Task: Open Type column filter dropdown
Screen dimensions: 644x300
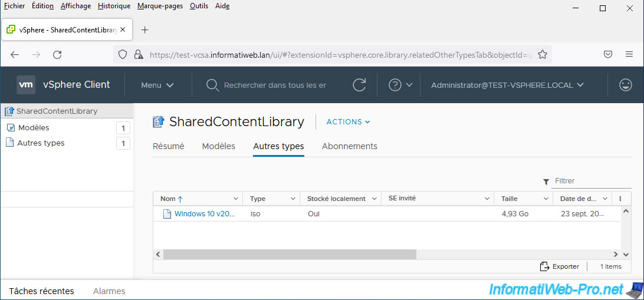Action: 292,199
